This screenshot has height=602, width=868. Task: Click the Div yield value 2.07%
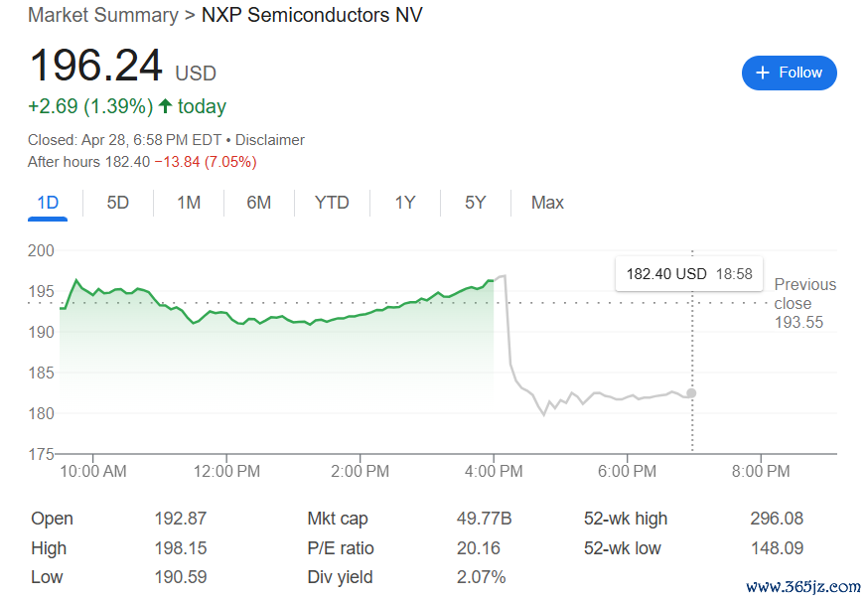tap(481, 577)
